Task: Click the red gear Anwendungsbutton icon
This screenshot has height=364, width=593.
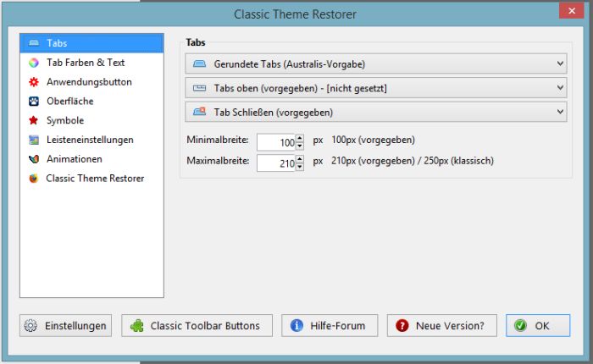Action: 34,82
